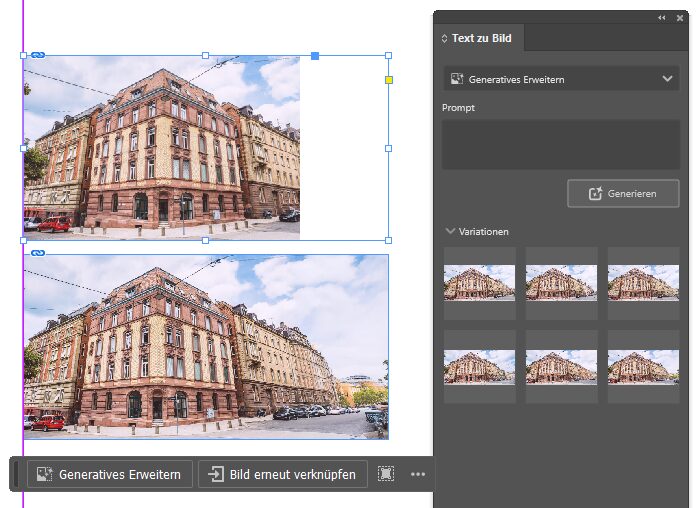Click the link badge on the upper image frame
The width and height of the screenshot is (700, 508).
[38, 55]
